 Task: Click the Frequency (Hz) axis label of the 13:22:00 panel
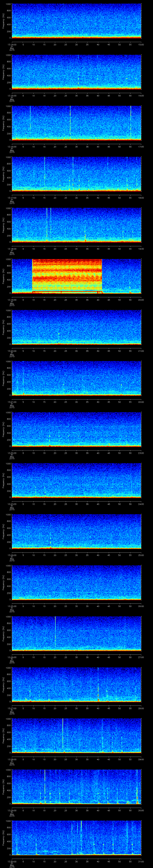point(3,429)
